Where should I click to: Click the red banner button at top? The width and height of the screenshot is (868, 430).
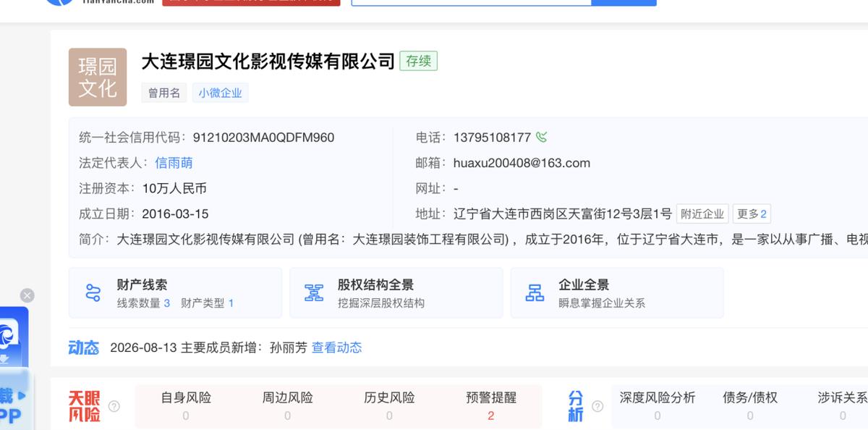(x=250, y=2)
